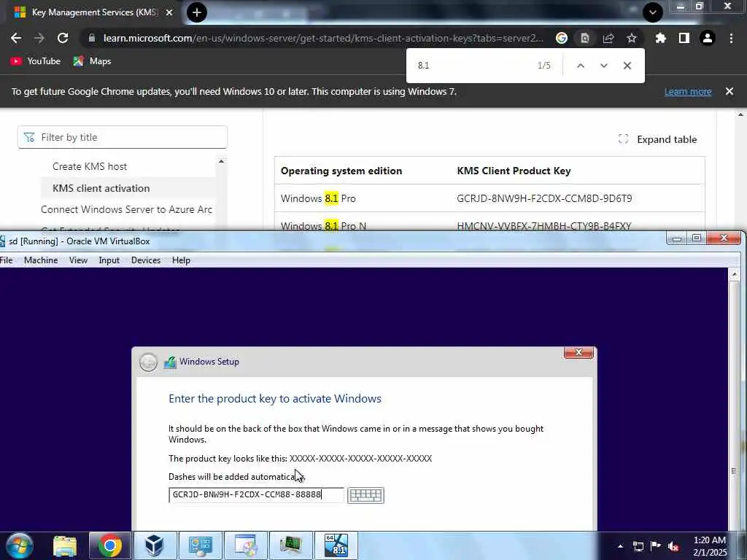The image size is (747, 560).
Task: Toggle Chrome's side panel icon
Action: click(684, 38)
